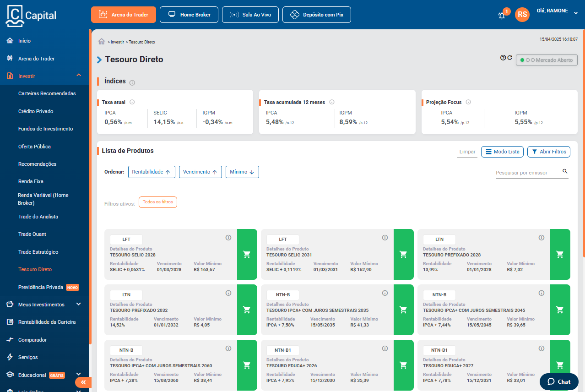585x392 pixels.
Task: Click the Mercado Aberto status button
Action: [x=547, y=60]
